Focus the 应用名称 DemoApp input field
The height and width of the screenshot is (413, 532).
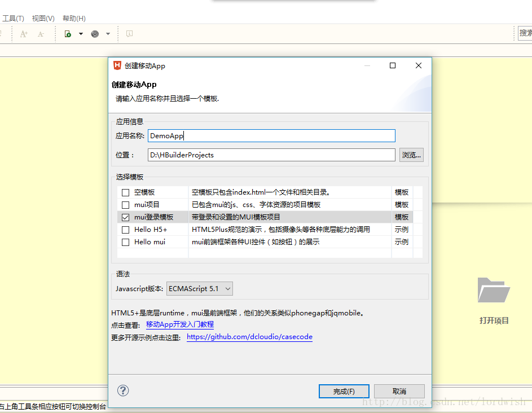(x=271, y=136)
